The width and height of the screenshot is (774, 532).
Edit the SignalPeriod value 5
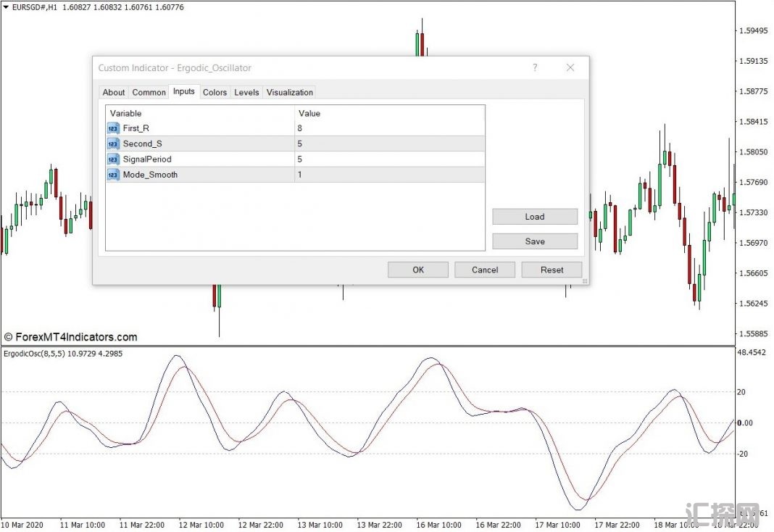coord(389,159)
